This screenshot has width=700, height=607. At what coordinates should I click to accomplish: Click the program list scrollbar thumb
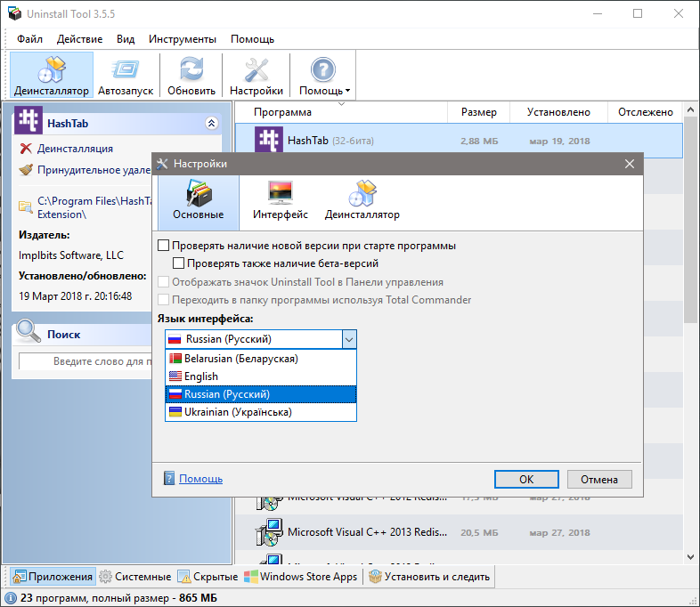(690, 220)
